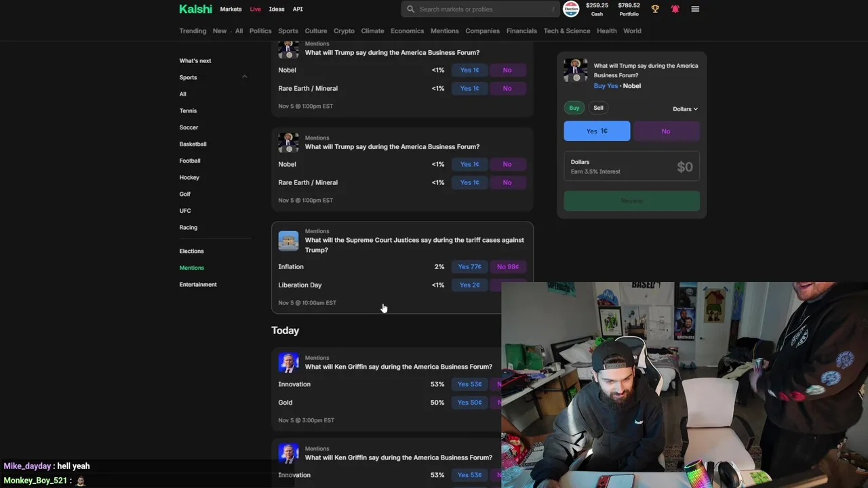
Task: Click the Dollars amount input field
Action: [x=631, y=167]
